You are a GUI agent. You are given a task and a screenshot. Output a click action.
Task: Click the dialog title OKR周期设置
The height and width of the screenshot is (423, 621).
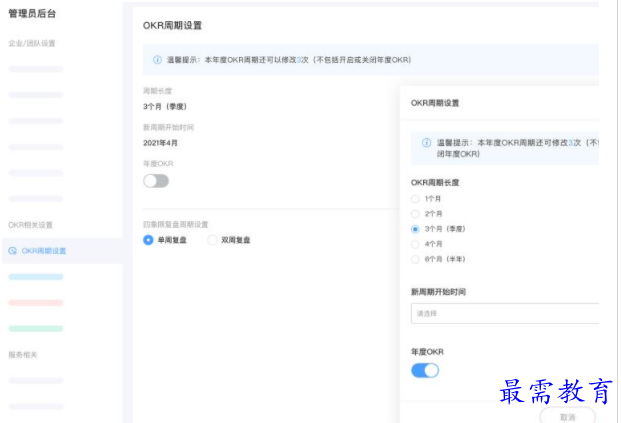click(x=435, y=103)
